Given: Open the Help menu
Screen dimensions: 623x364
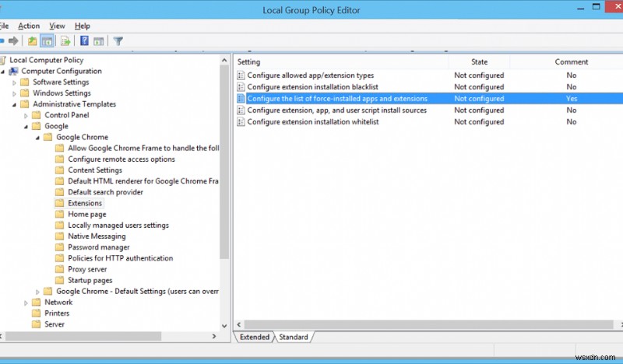Looking at the screenshot, I should [83, 26].
